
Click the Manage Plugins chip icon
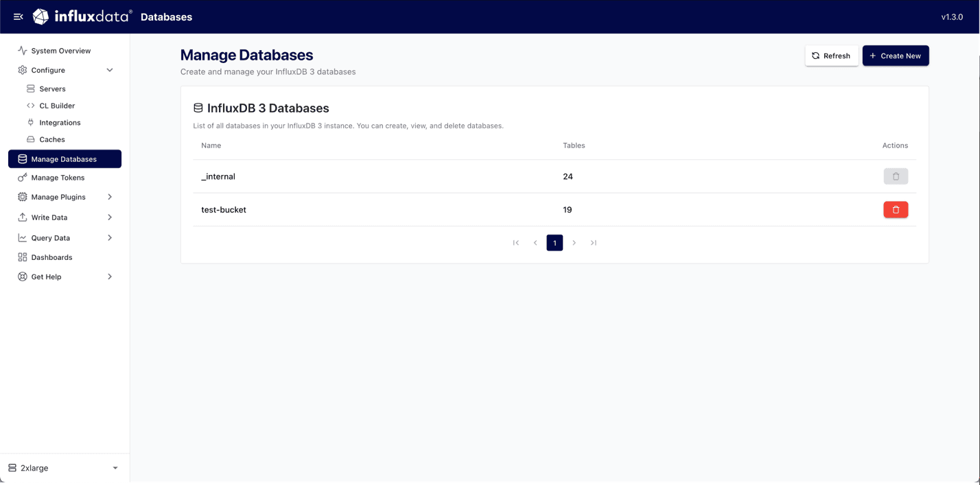tap(23, 197)
